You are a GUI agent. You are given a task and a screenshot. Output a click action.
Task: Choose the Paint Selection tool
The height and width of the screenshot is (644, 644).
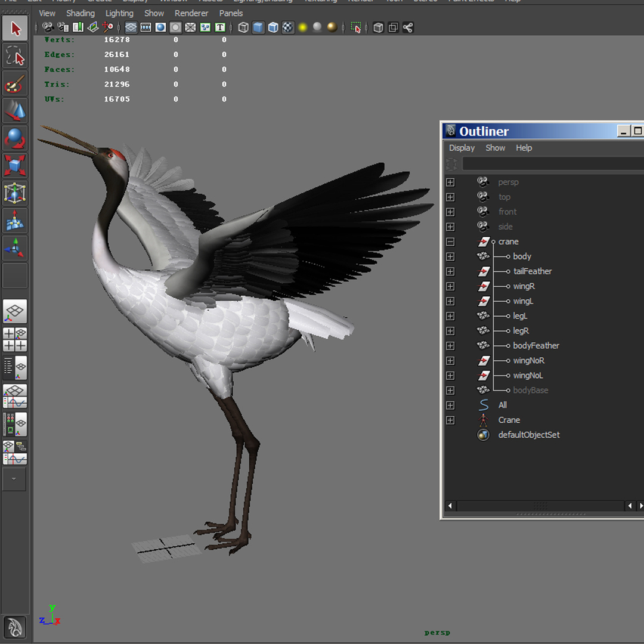click(x=15, y=83)
